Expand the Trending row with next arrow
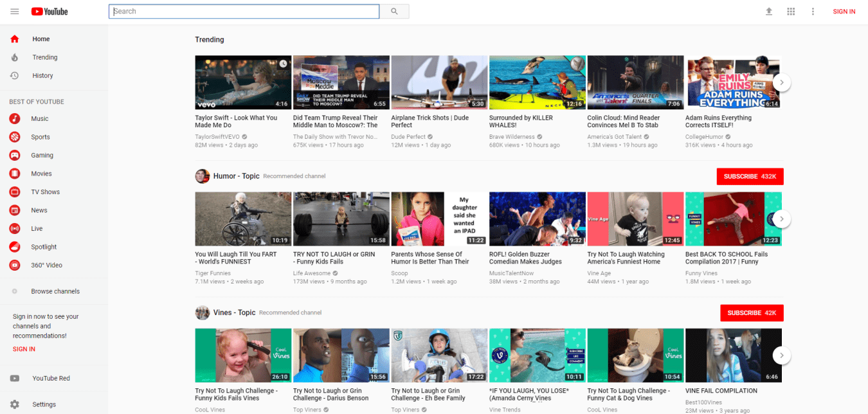The height and width of the screenshot is (414, 868). click(x=781, y=82)
